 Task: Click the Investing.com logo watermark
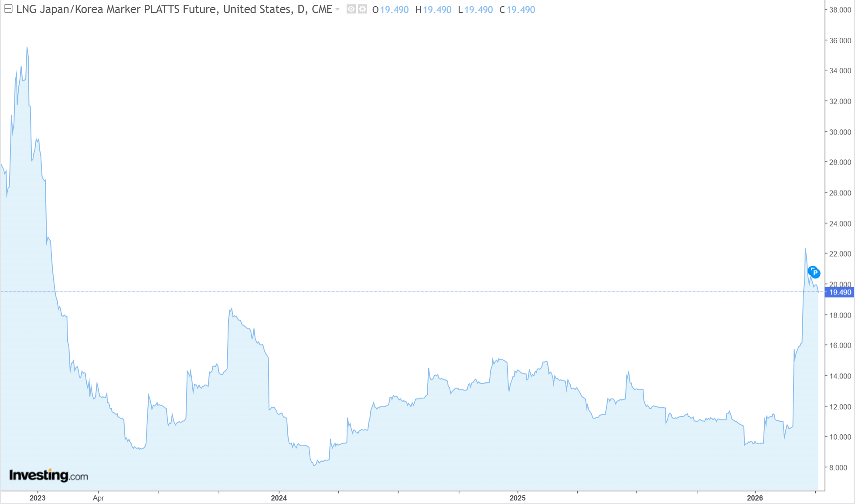pyautogui.click(x=48, y=475)
